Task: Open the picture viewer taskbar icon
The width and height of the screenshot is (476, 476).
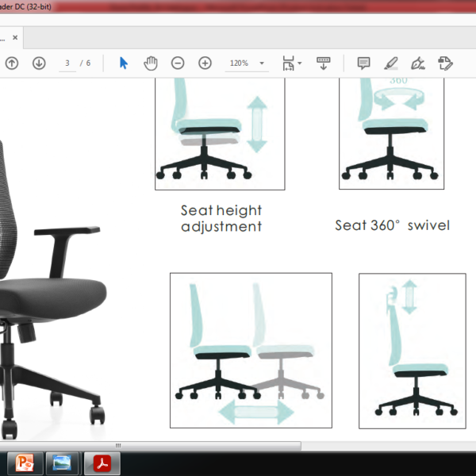Action: [x=62, y=463]
